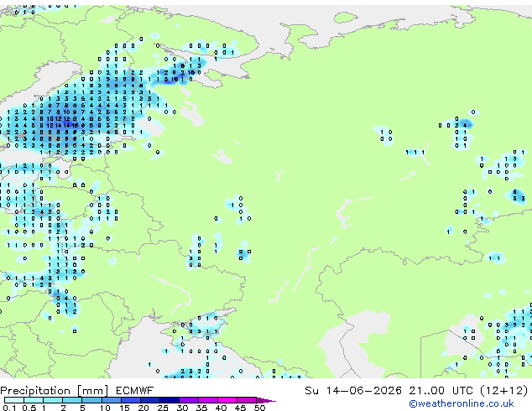Click the 'Precipitation [mm]' title text

click(55, 391)
